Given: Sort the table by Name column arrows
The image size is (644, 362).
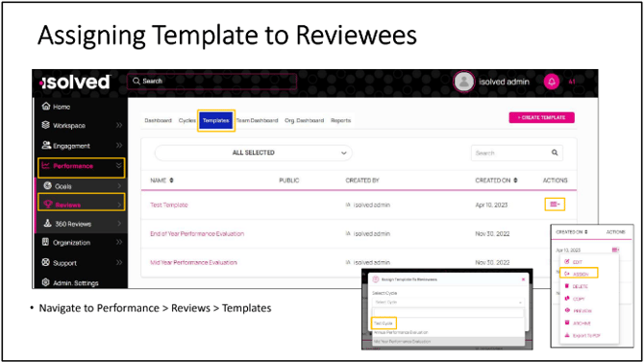Looking at the screenshot, I should tap(172, 181).
